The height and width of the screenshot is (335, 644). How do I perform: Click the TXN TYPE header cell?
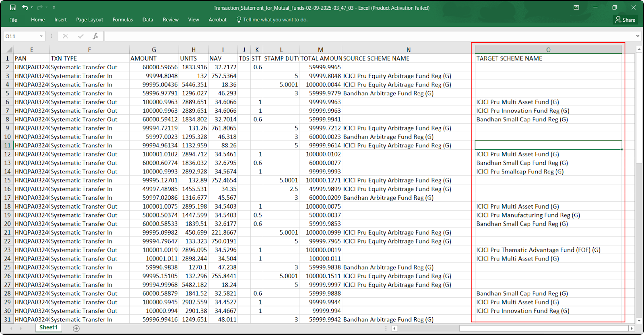(x=89, y=58)
